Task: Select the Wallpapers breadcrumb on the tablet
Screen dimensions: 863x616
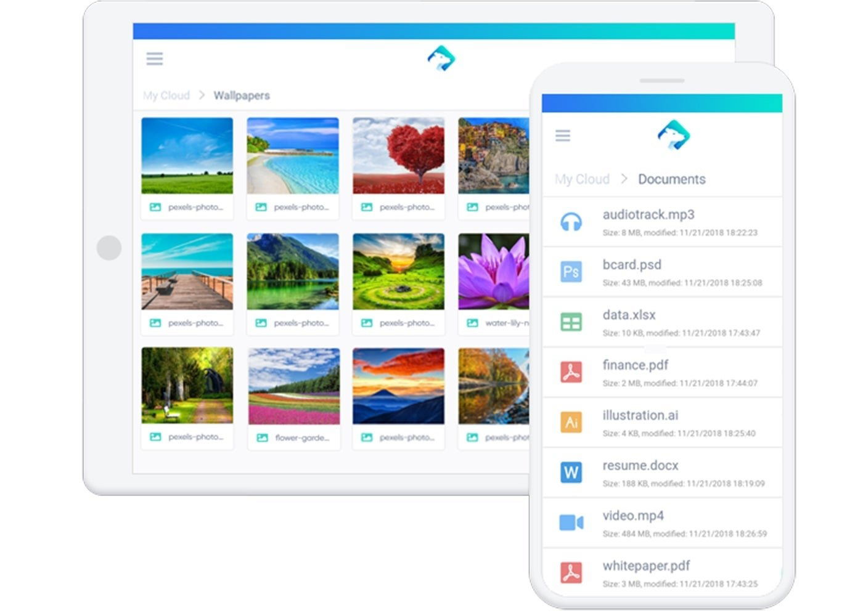Action: pos(242,95)
